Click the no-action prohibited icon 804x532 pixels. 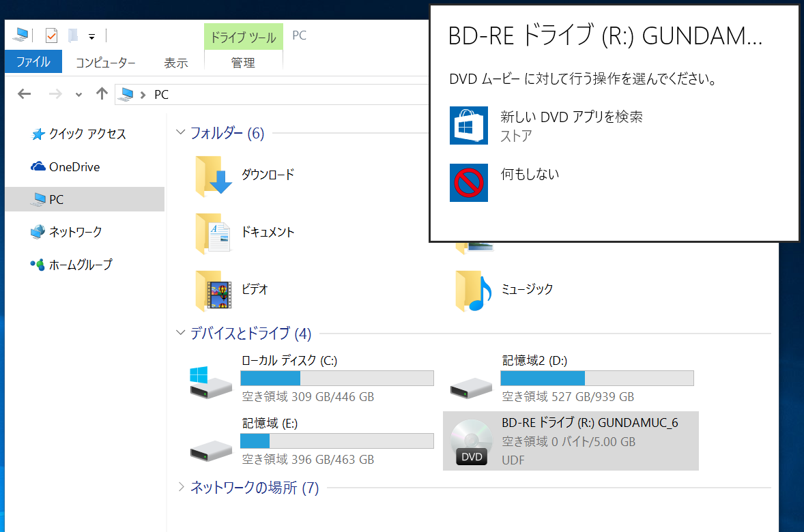[x=469, y=183]
